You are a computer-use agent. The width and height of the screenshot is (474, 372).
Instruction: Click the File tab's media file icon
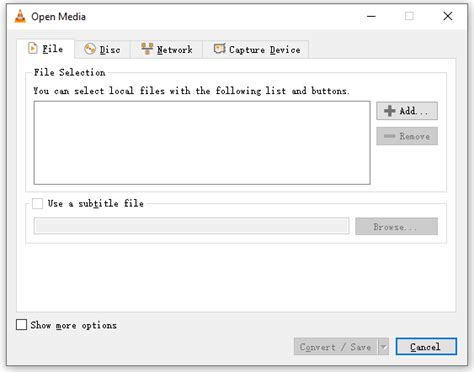[33, 49]
